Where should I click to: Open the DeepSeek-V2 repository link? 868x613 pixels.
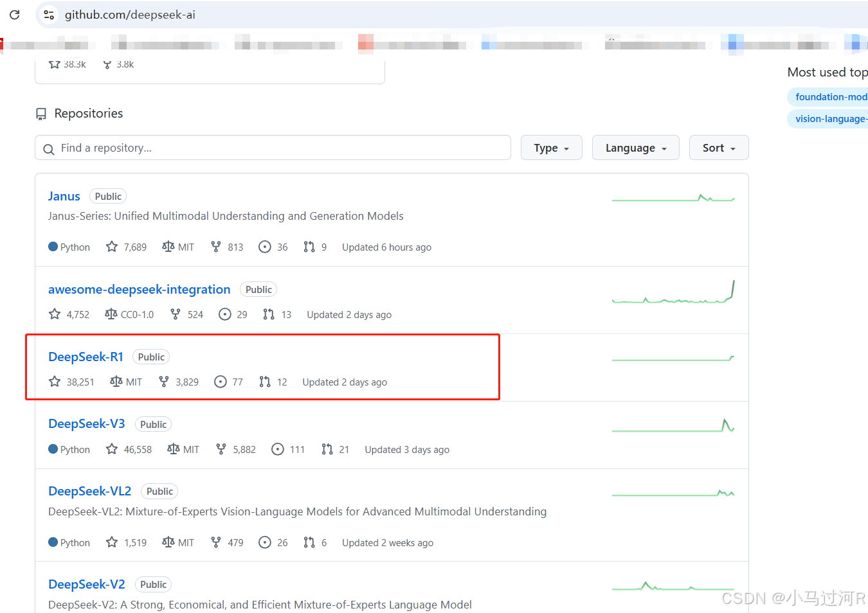coord(87,584)
